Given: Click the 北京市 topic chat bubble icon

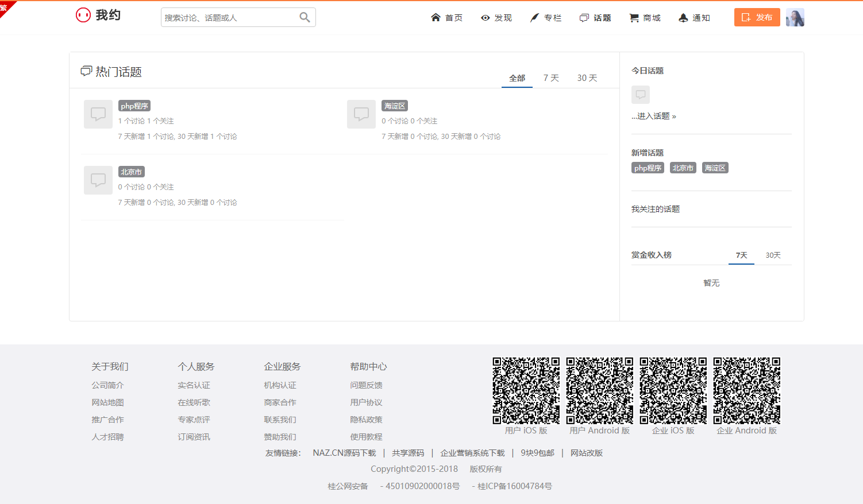Looking at the screenshot, I should point(98,180).
